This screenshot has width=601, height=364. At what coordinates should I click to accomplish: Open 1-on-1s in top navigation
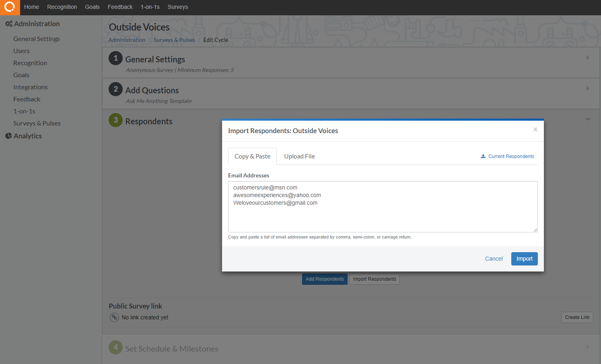(x=150, y=7)
